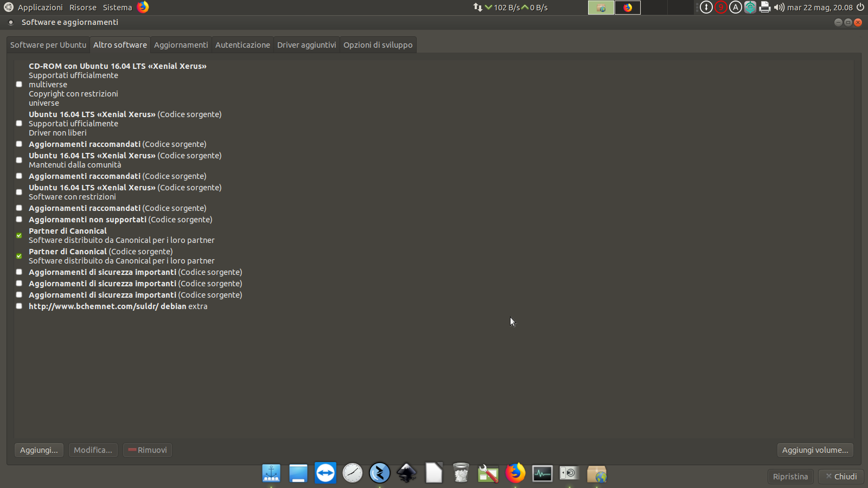The width and height of the screenshot is (868, 488).
Task: Toggle CD-ROM Ubuntu 16.04 source checkbox
Action: click(x=19, y=84)
